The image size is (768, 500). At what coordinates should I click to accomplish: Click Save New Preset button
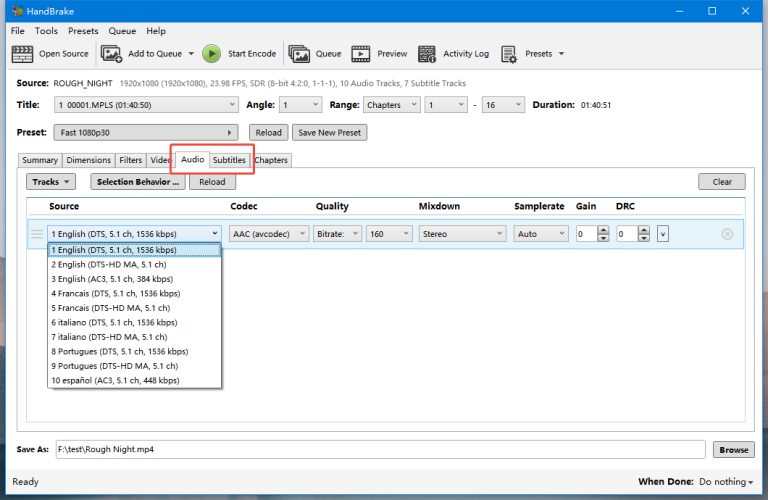point(330,133)
